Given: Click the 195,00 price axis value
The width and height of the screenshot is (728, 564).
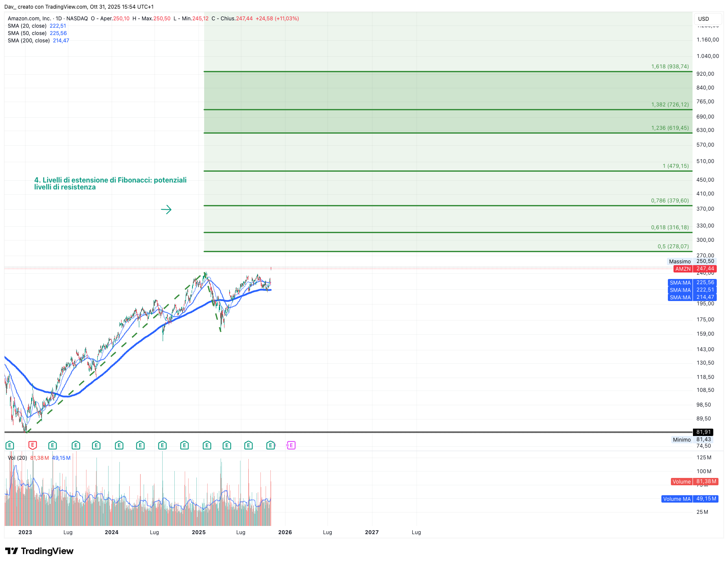Looking at the screenshot, I should click(706, 304).
